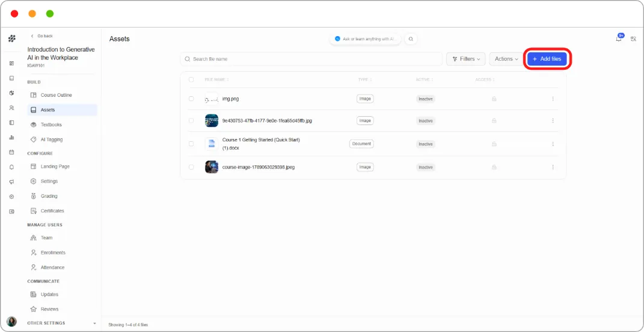Sort by the Access column
644x332 pixels.
click(485, 80)
